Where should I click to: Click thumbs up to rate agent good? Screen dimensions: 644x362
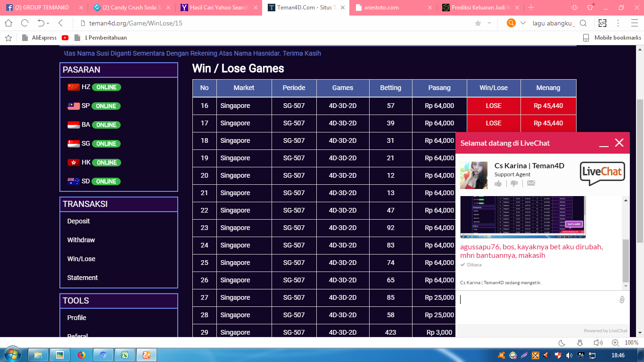[x=498, y=183]
